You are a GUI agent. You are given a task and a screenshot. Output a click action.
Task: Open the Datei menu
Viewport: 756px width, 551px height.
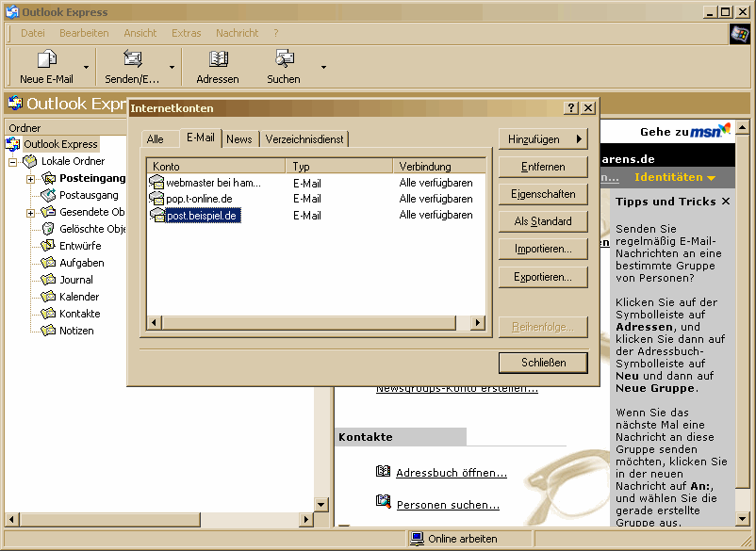point(33,33)
